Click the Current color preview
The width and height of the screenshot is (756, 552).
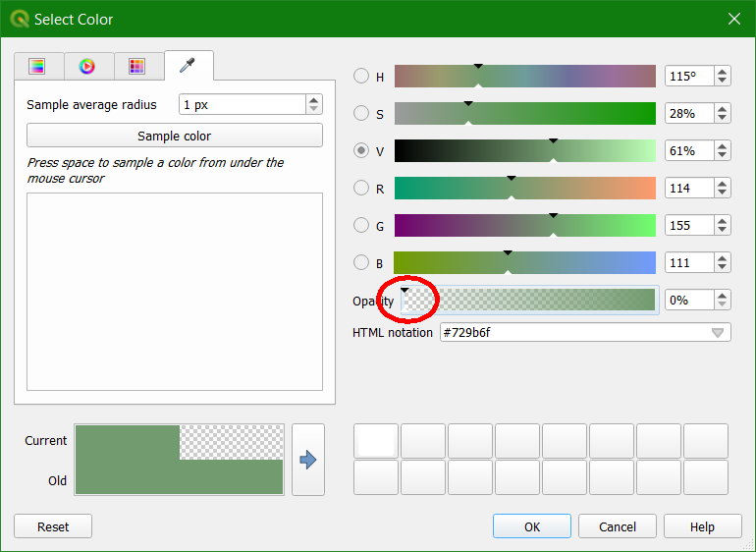click(x=180, y=442)
